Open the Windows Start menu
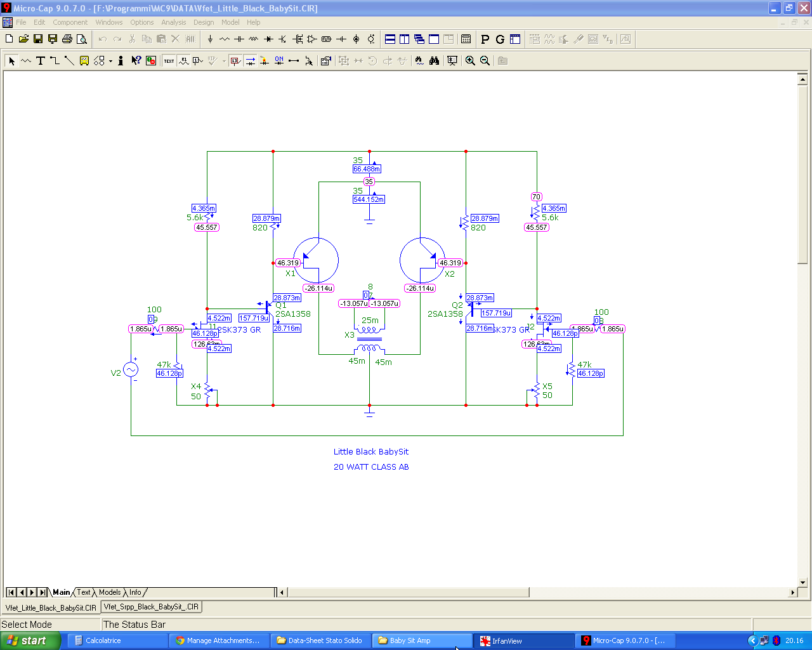Screen dimensions: 812x650 pos(30,640)
